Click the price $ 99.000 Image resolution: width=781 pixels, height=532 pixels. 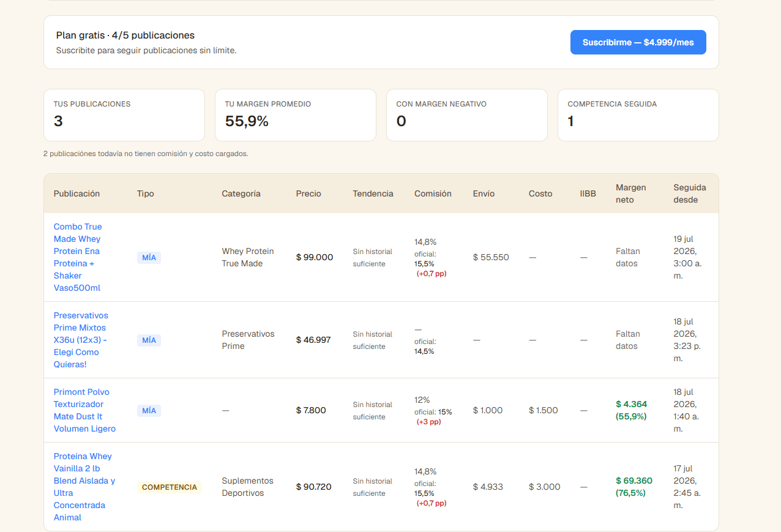pyautogui.click(x=315, y=257)
